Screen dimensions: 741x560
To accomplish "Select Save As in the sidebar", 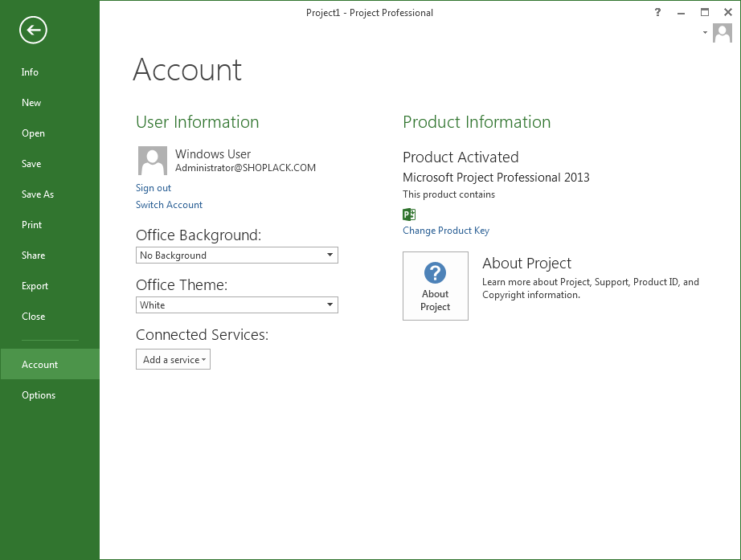I will tap(50, 194).
